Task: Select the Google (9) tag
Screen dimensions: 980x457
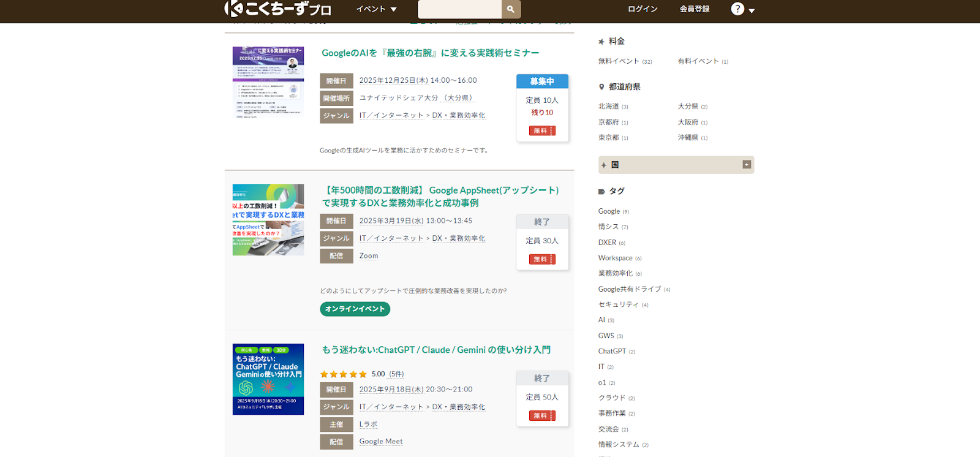Action: [x=614, y=211]
